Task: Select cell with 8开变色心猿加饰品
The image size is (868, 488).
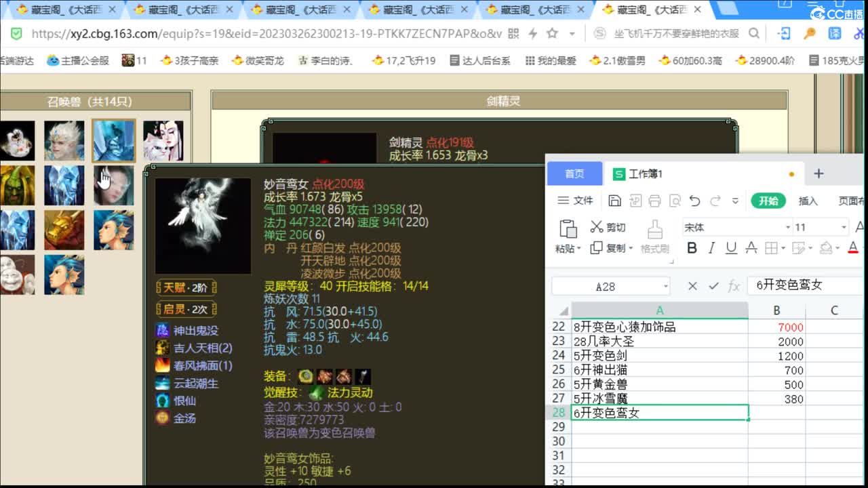Action: [x=660, y=327]
